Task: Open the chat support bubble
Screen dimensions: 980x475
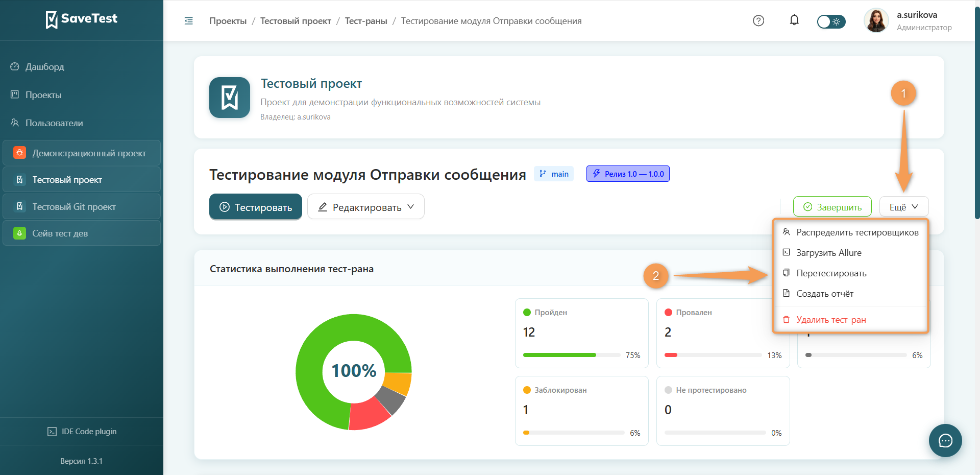Action: click(x=945, y=440)
